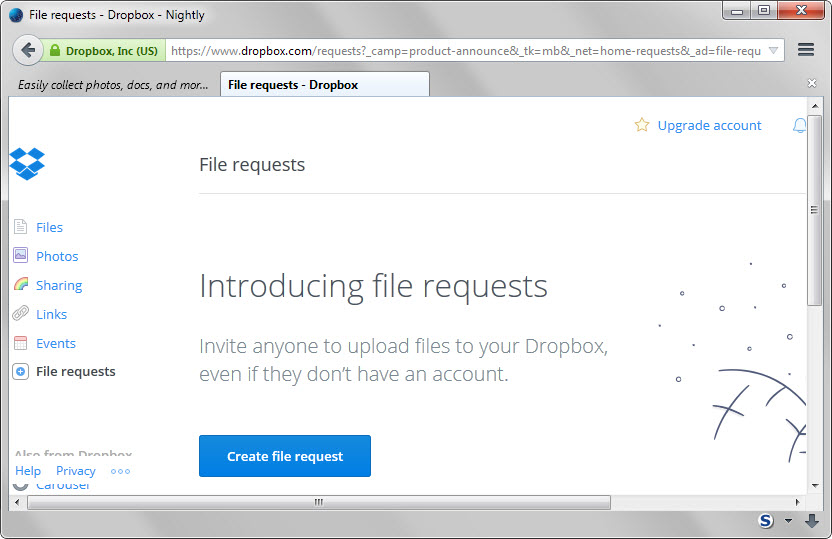Click the Nightly globe icon in title bar

click(16, 15)
